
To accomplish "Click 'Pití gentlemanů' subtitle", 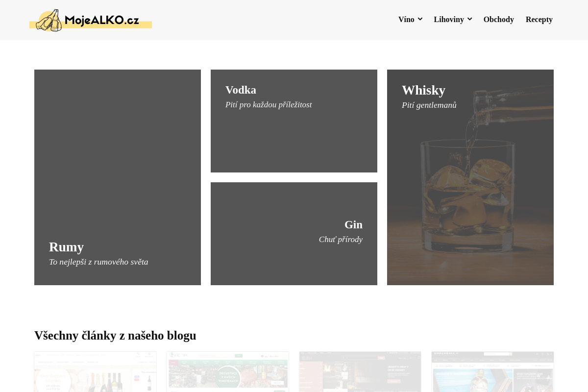I will click(x=429, y=105).
